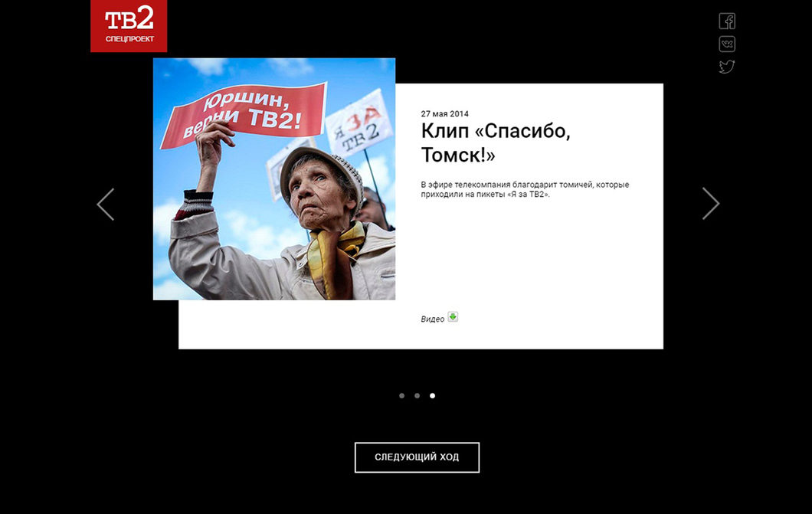The width and height of the screenshot is (812, 514).
Task: Click the СЛЕДУЮЩИЙ ХОД button
Action: coord(417,457)
